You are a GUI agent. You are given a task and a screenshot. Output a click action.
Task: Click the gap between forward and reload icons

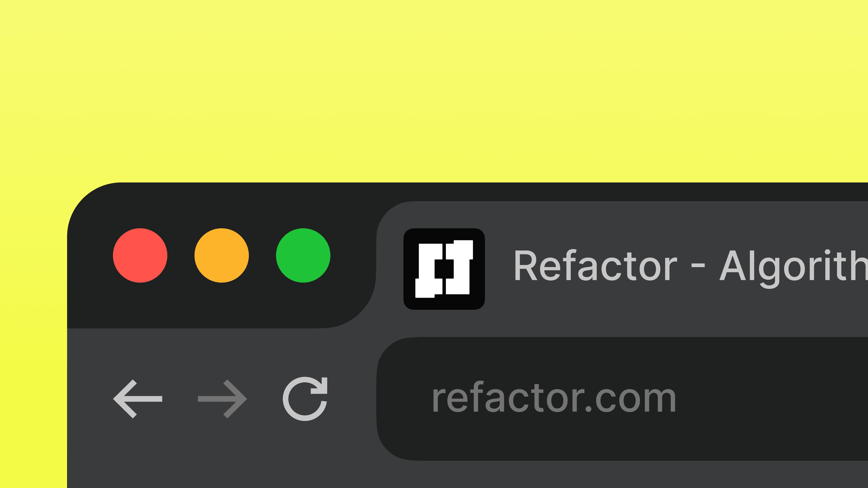click(265, 399)
